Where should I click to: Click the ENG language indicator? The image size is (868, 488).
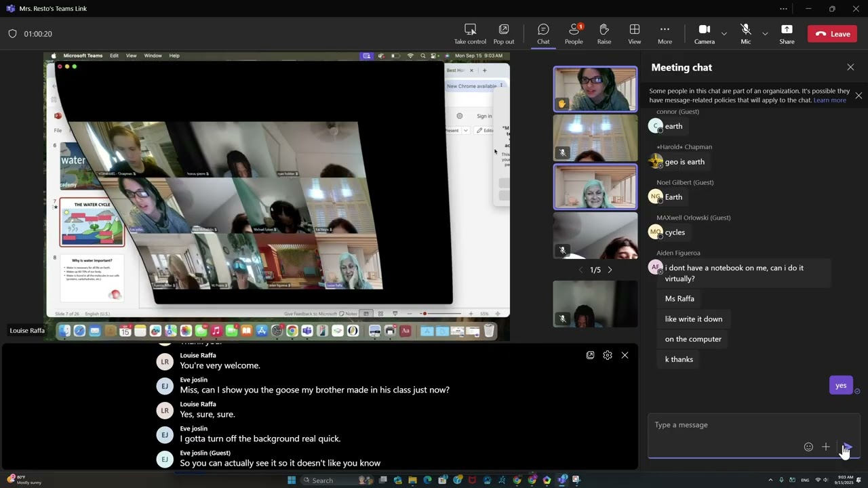click(x=805, y=481)
